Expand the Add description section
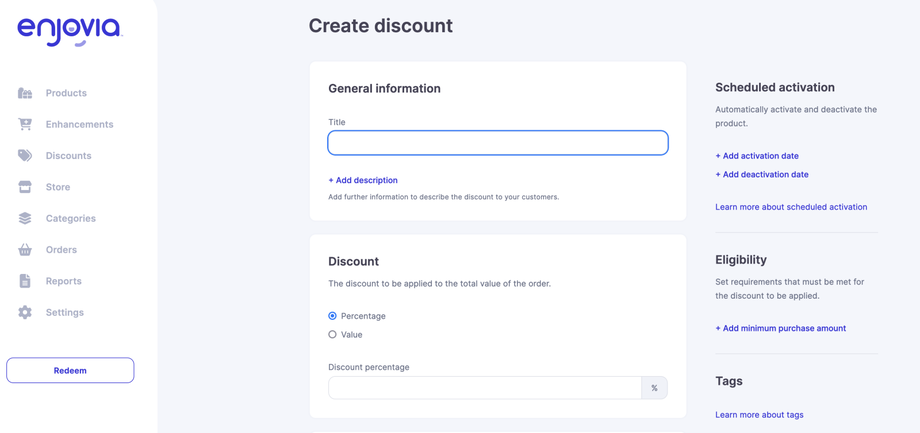 click(x=363, y=180)
